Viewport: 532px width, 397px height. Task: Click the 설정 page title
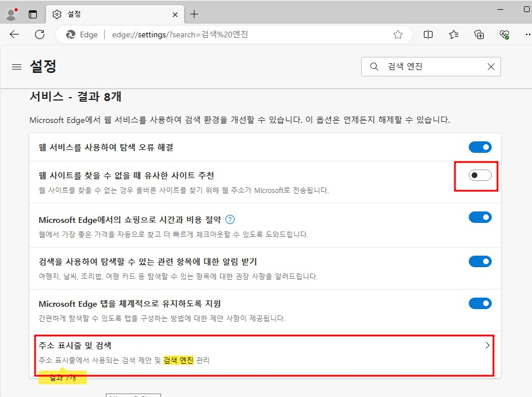click(43, 66)
